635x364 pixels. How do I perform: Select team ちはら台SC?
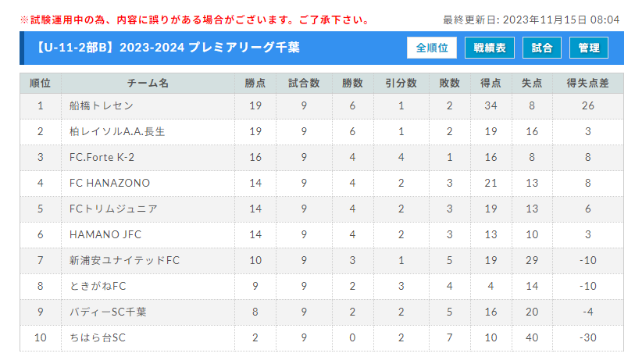pos(98,337)
